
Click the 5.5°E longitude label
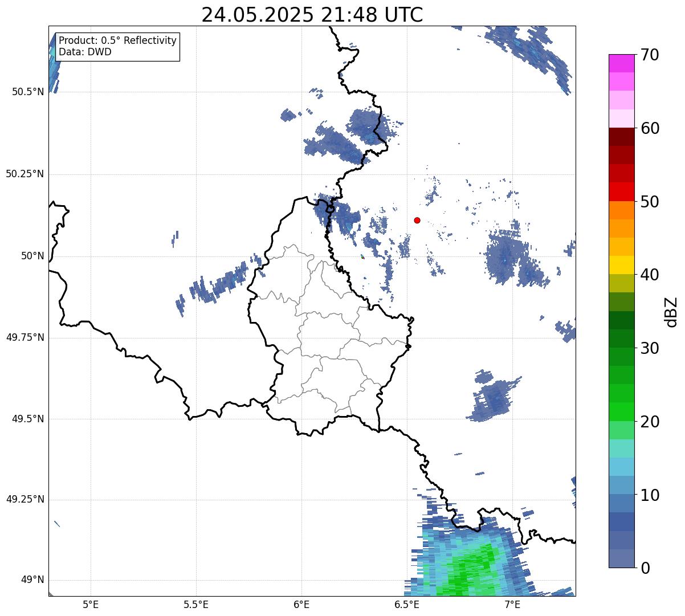point(196,604)
